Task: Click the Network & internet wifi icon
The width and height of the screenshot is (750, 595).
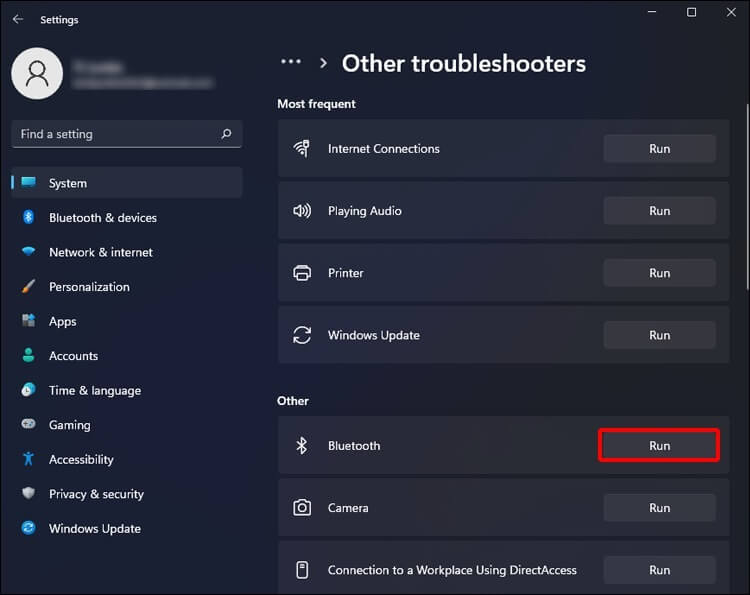Action: tap(28, 251)
